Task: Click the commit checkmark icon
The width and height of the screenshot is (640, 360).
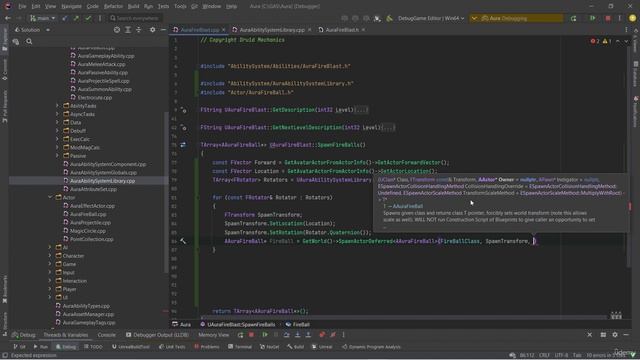Action: click(x=88, y=18)
